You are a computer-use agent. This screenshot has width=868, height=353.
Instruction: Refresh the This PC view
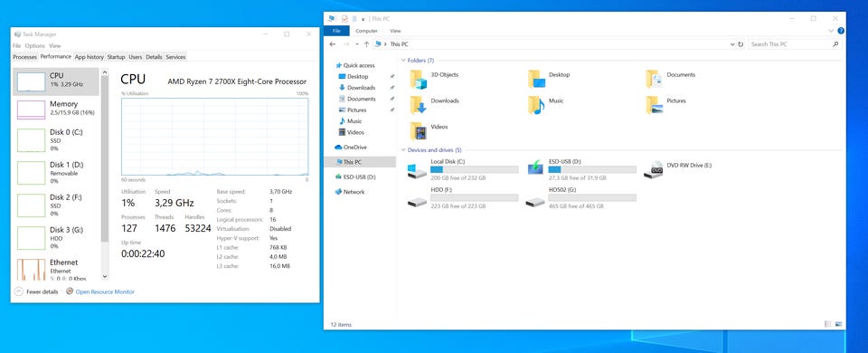741,44
